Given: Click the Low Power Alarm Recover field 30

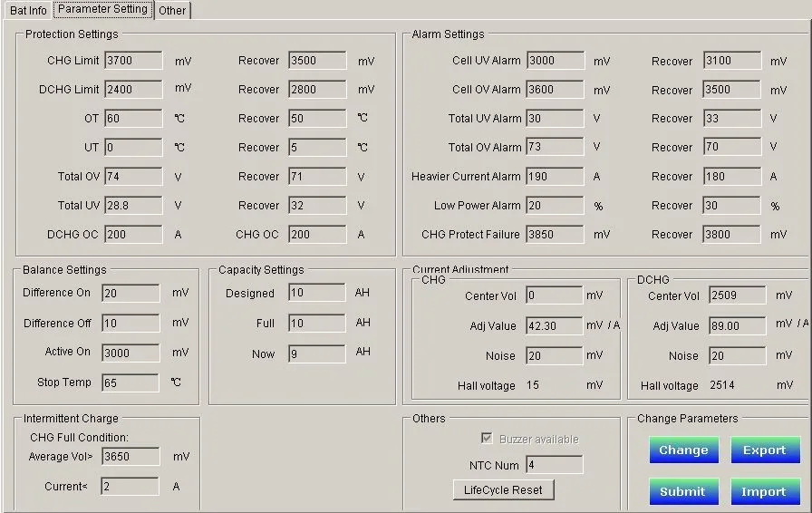Looking at the screenshot, I should click(x=731, y=205).
